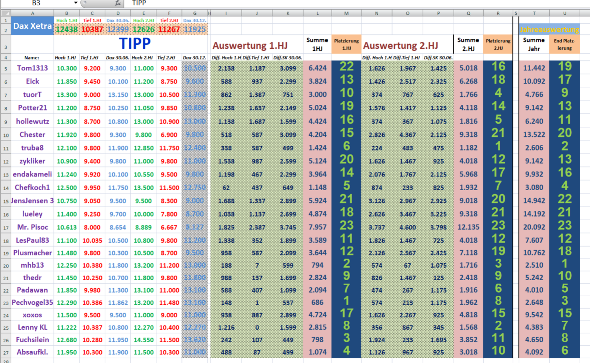Screen dimensions: 590x363
Task: Click the Select All corner button
Action: click(x=5, y=13)
